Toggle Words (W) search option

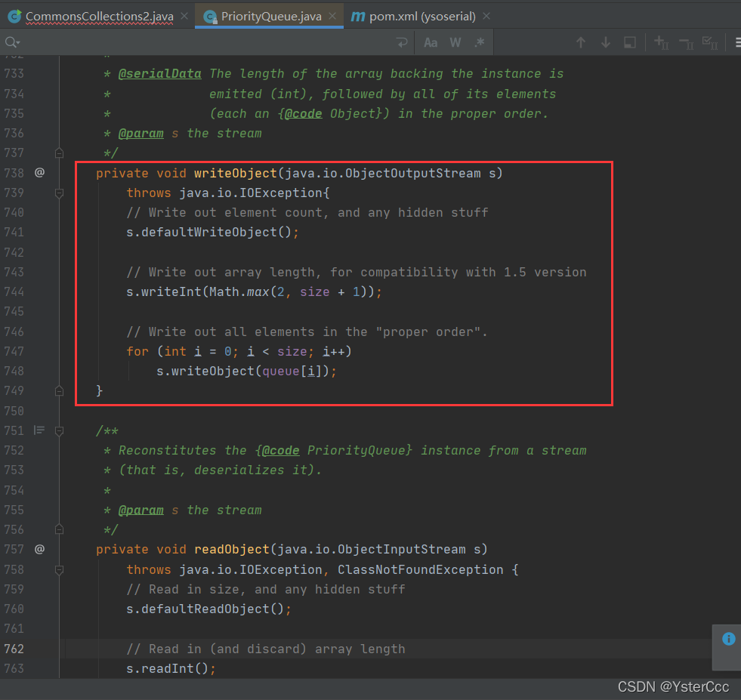click(x=455, y=42)
